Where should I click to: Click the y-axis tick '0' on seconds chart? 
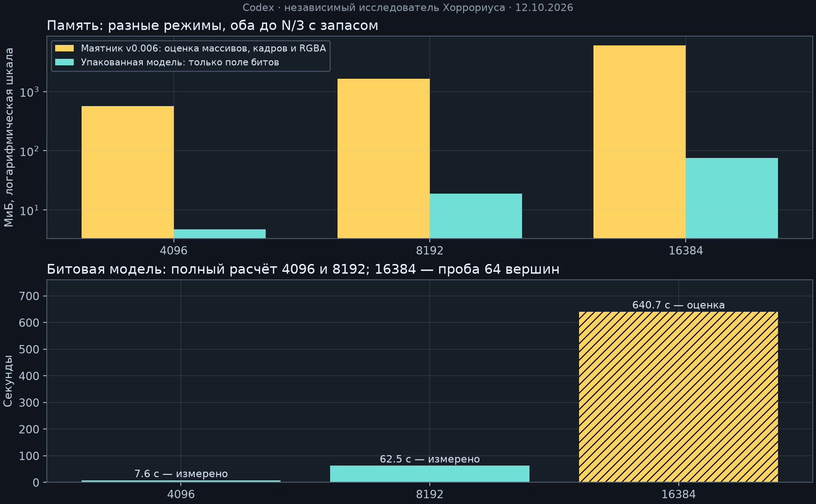click(x=36, y=482)
